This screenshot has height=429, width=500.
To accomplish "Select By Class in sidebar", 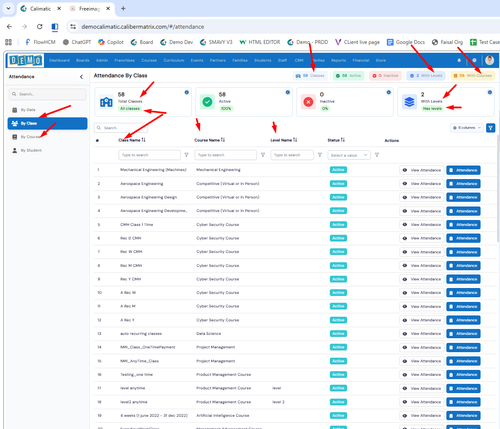I will 47,123.
